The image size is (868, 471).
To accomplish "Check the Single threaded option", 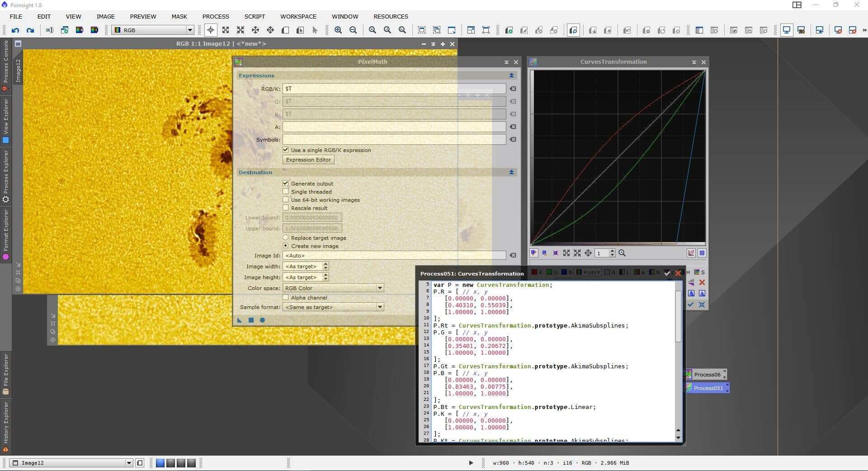I will click(x=286, y=191).
